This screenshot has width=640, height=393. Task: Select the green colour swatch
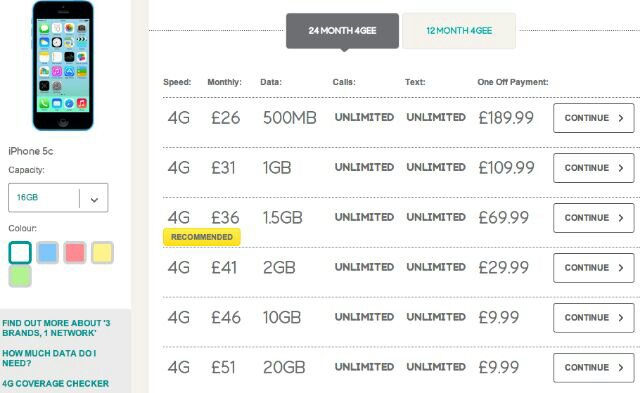click(20, 276)
